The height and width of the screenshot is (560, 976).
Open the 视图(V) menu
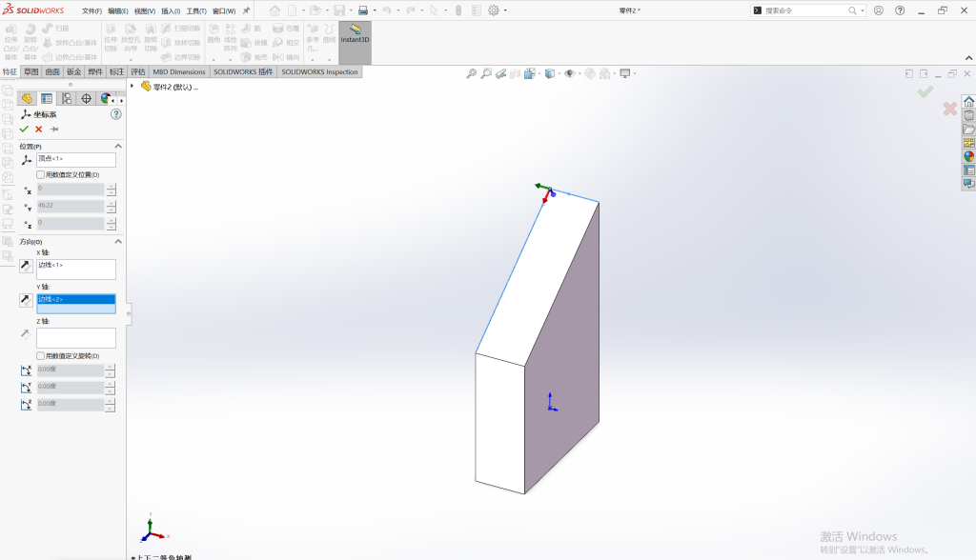(x=145, y=11)
